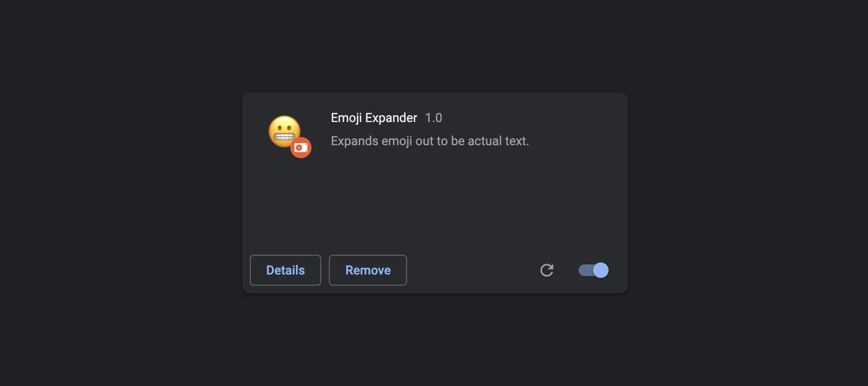Click the Emoji Expander title text
868x386 pixels.
tap(374, 118)
